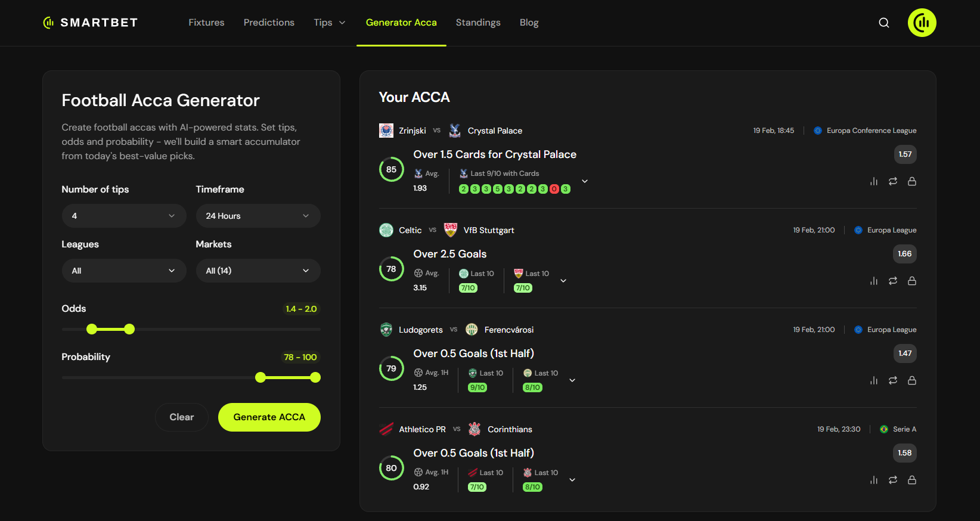Screen dimensions: 980x521
Task: Open the green profile avatar icon
Action: click(922, 23)
